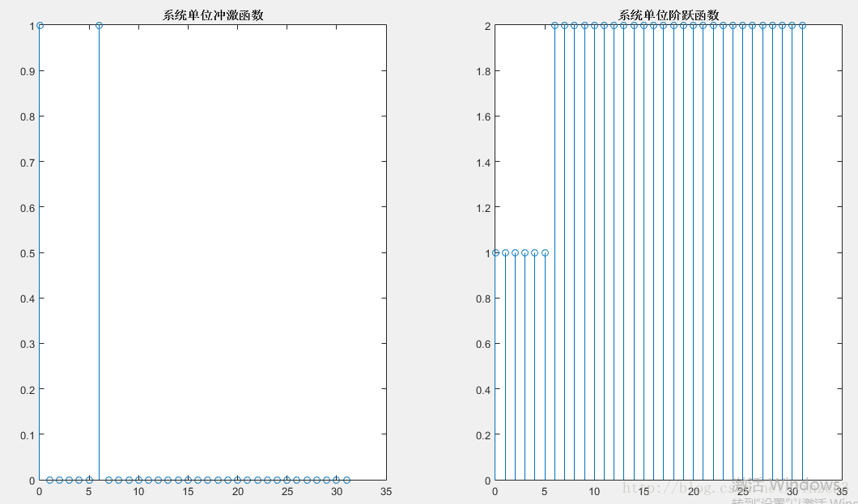
Task: Select the 1.2 y-axis tick label
Action: coord(484,208)
